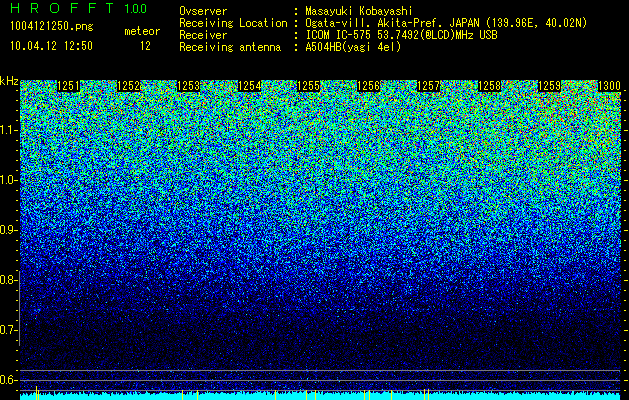Click the 1252 time marker
This screenshot has height=400, width=629.
coord(129,86)
